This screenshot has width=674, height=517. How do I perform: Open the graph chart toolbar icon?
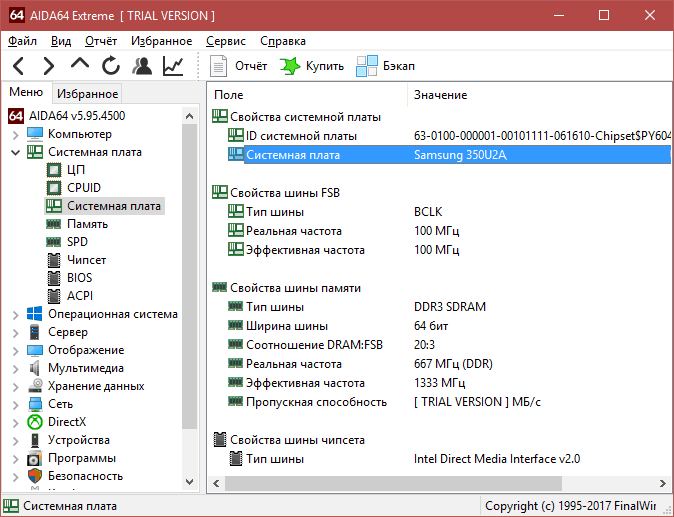(x=173, y=66)
